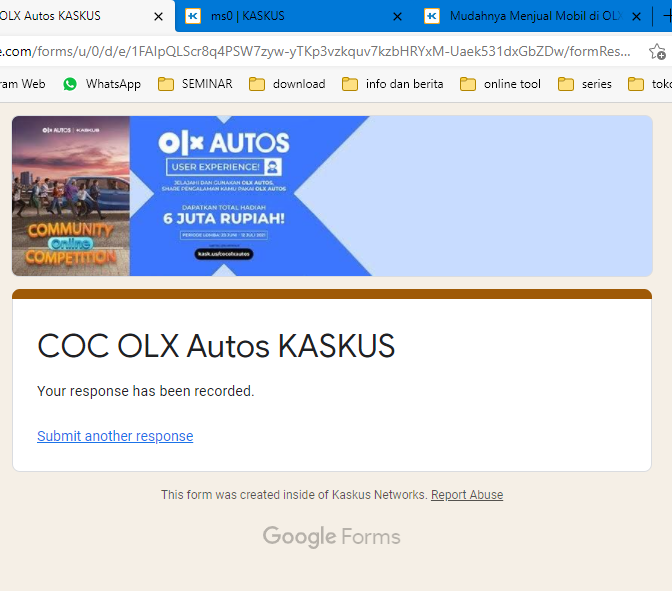Viewport: 672px width, 591px height.
Task: Open the Google Forms footer logo
Action: 332,536
